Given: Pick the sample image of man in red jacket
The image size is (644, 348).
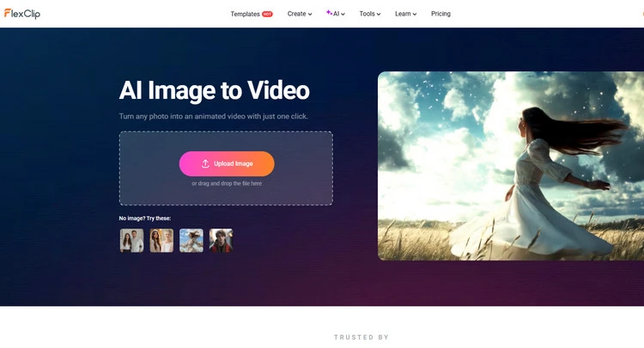Looking at the screenshot, I should tap(221, 241).
